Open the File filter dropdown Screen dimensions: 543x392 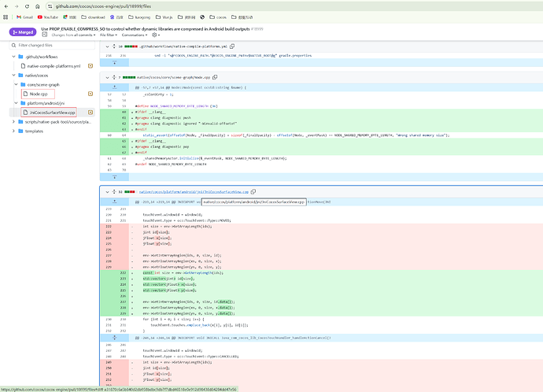(109, 35)
